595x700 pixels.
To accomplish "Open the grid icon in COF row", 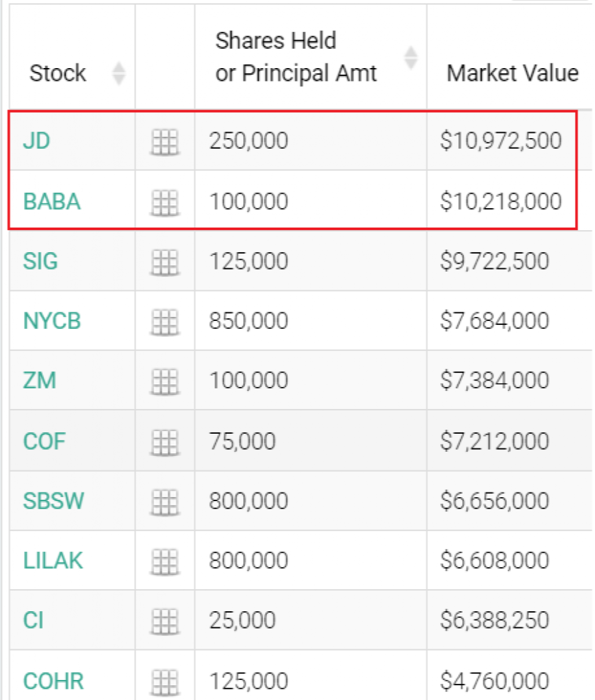I will point(165,442).
